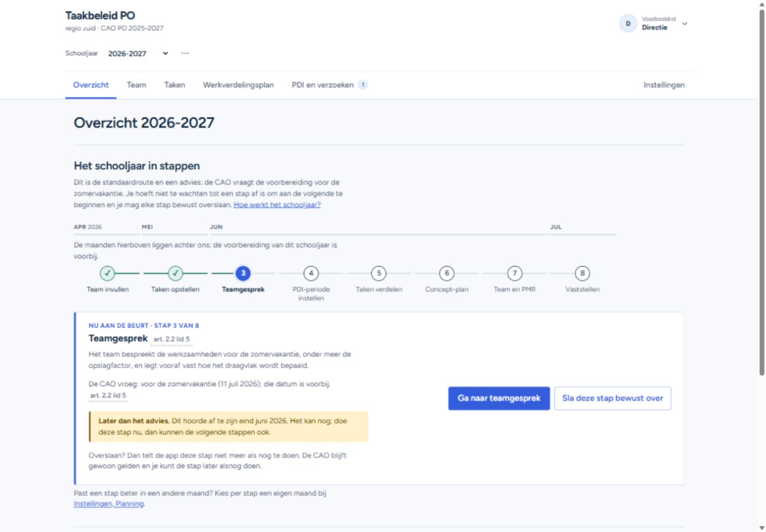Click the D avatar for Directie
This screenshot has height=532, width=766.
point(628,24)
